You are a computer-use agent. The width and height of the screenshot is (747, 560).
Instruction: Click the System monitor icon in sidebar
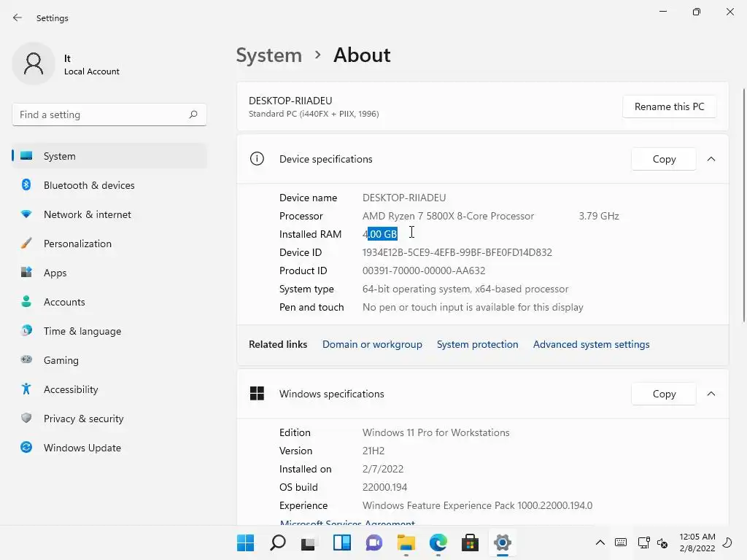[26, 156]
